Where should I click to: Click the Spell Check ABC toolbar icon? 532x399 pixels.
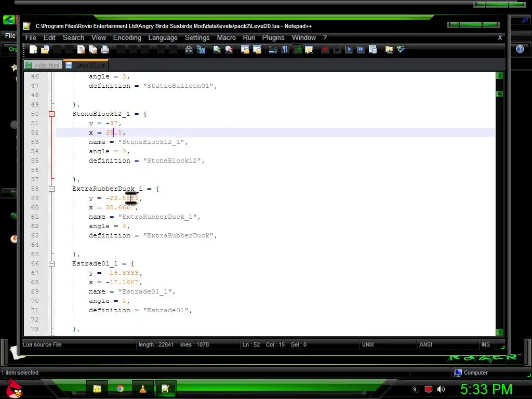(401, 49)
